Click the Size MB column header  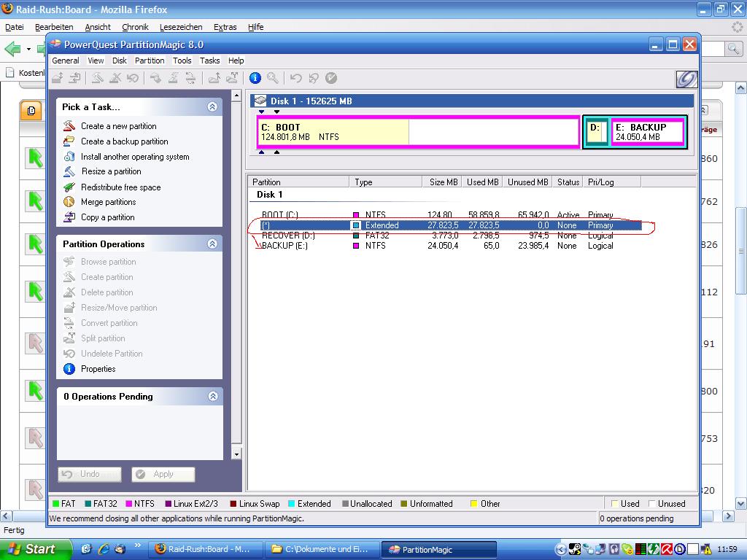point(443,182)
